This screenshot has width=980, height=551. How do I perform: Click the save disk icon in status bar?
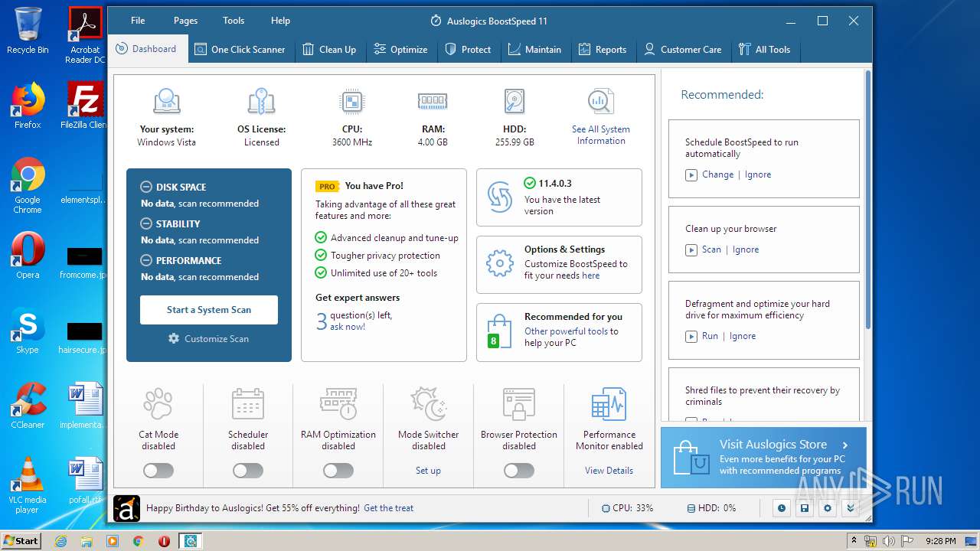click(804, 508)
